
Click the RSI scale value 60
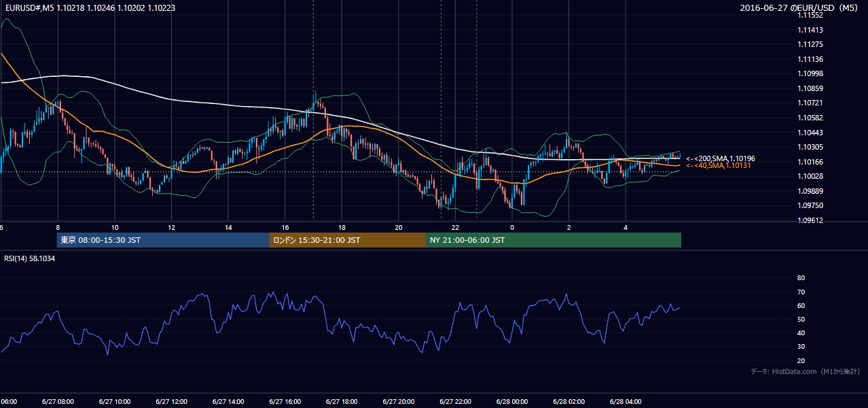pos(801,305)
